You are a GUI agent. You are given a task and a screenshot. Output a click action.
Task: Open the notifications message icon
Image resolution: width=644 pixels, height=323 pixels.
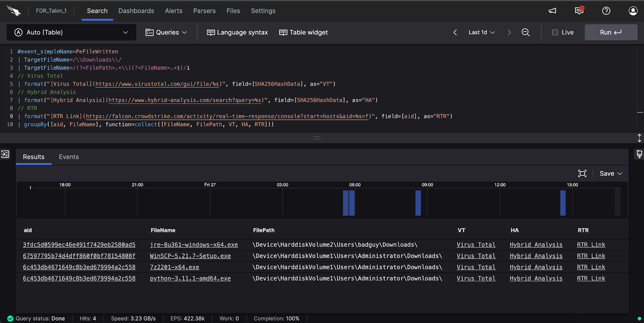point(579,10)
